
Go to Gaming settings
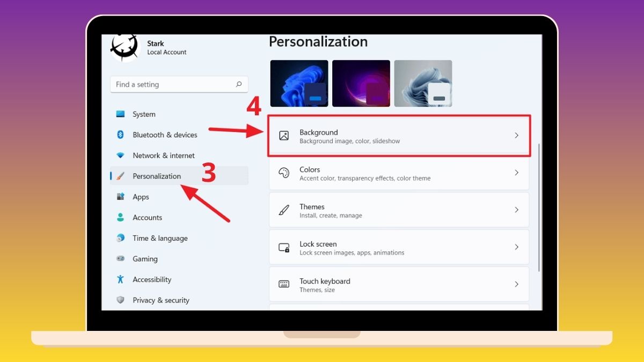[x=179, y=258]
